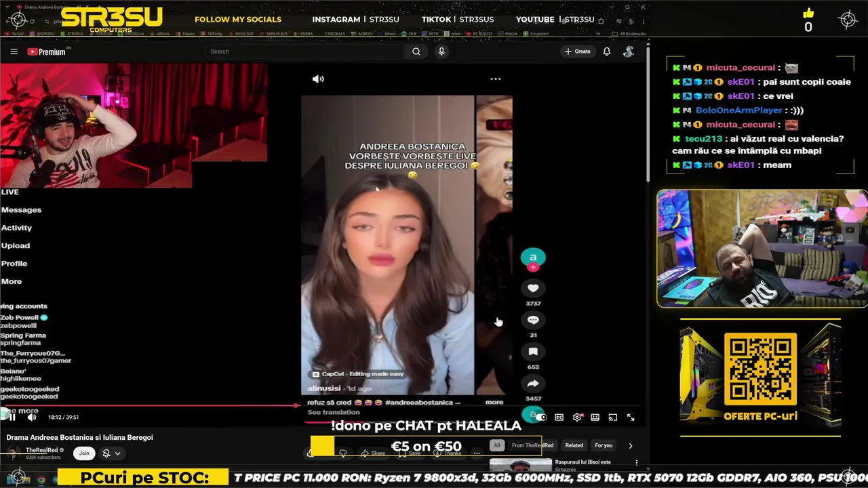Viewport: 868px width, 488px height.
Task: Open player settings gear
Action: click(x=577, y=418)
